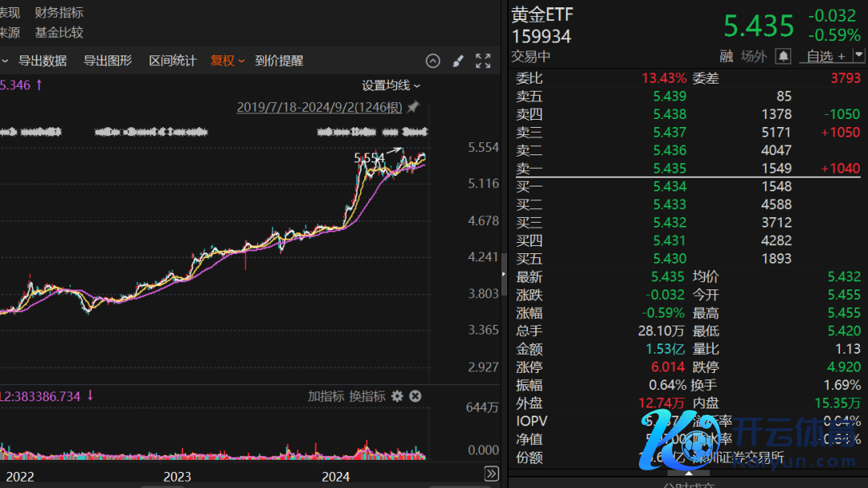The image size is (868, 488).
Task: Switch to the 财务指标 tab
Action: coord(59,13)
